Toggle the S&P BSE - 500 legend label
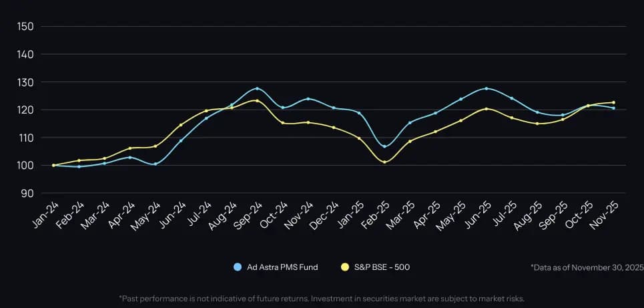 point(383,267)
